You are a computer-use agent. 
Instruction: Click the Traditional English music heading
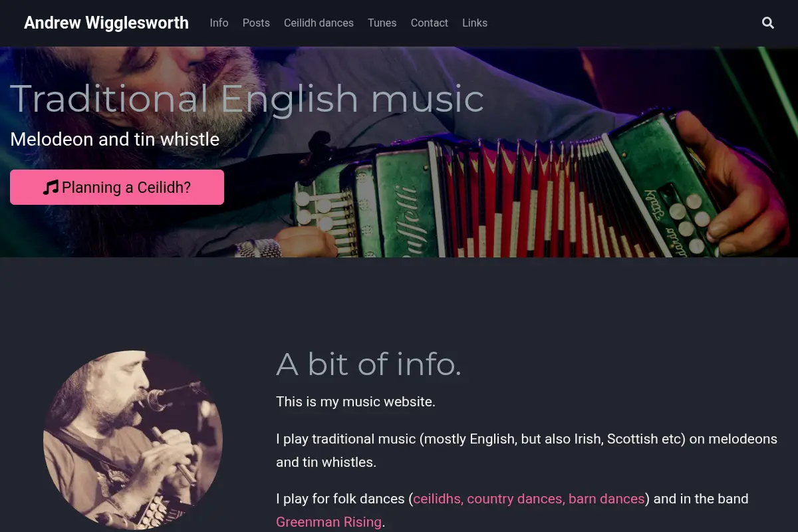[x=247, y=98]
